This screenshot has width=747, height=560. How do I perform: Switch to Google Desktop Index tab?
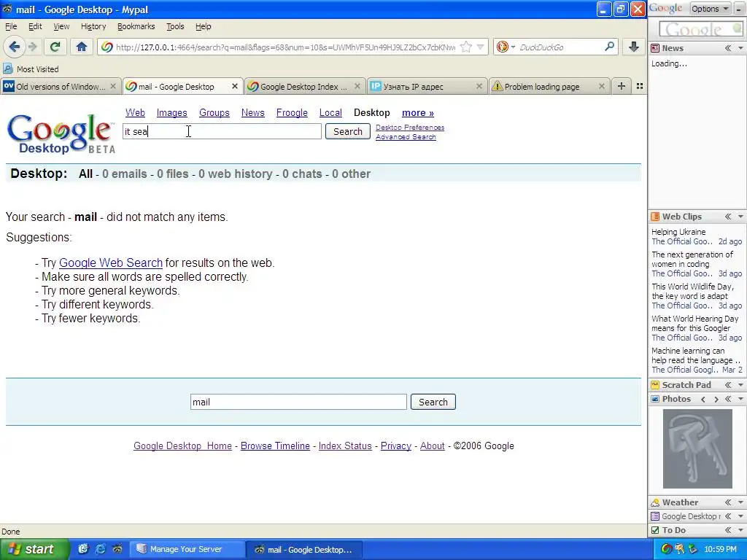pyautogui.click(x=304, y=87)
